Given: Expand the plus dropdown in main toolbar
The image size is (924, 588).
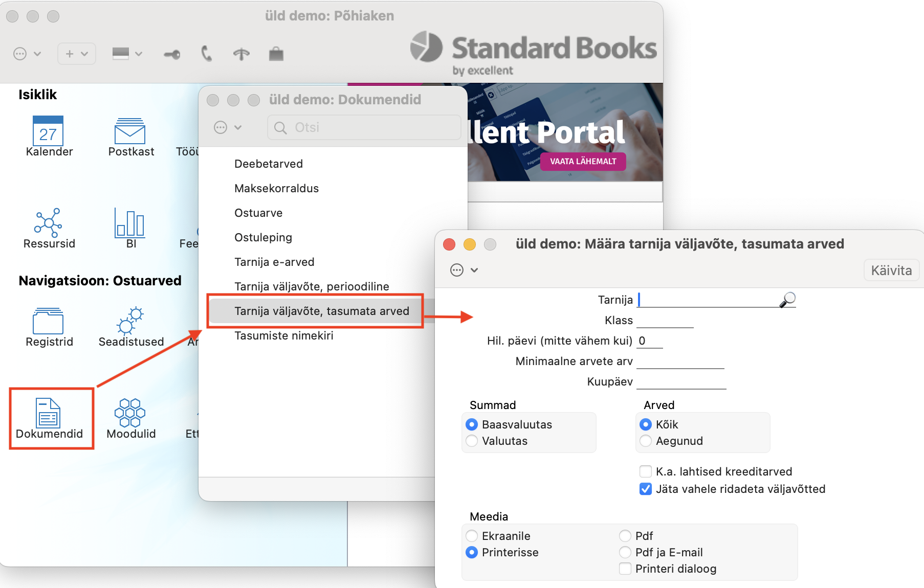Looking at the screenshot, I should (76, 54).
